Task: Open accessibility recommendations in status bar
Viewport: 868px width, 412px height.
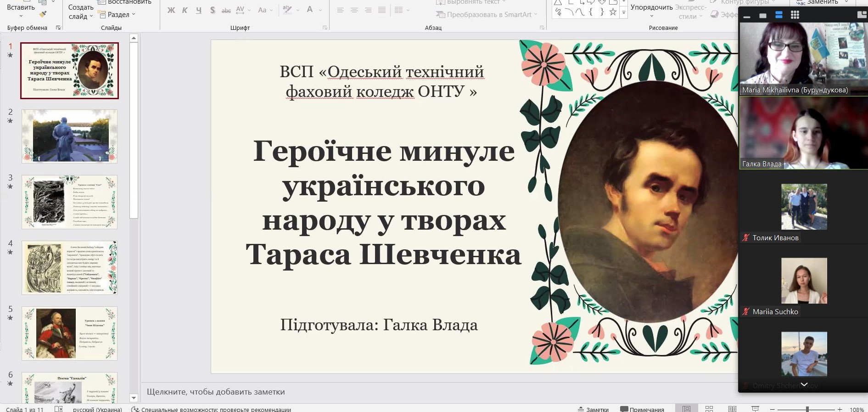Action: point(211,409)
